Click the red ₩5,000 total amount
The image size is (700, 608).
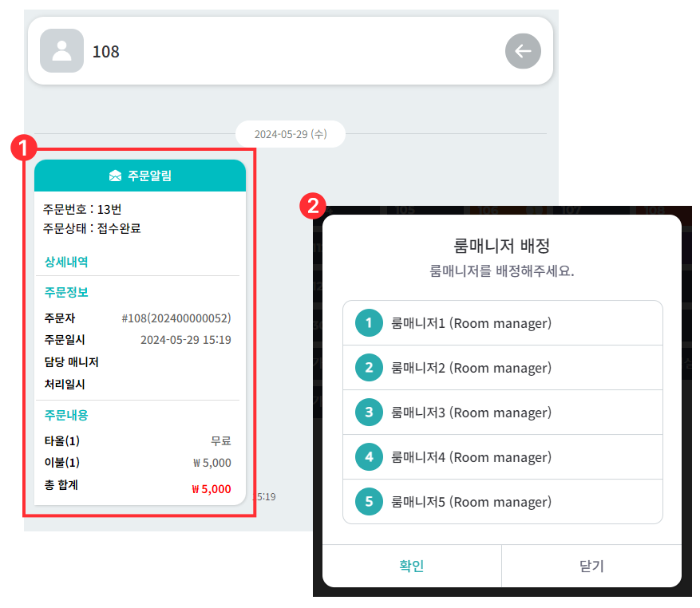click(x=211, y=489)
